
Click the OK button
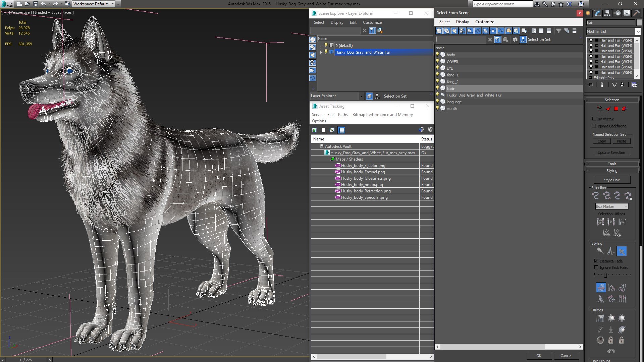(x=539, y=356)
